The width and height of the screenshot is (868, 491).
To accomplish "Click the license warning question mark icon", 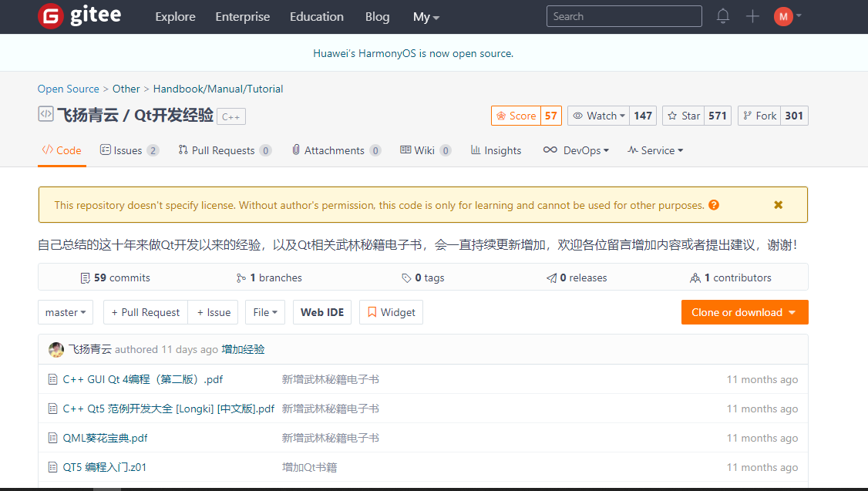I will coord(714,205).
